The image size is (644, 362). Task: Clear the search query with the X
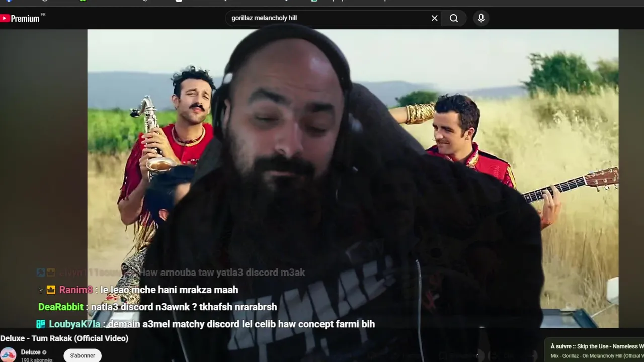(435, 18)
